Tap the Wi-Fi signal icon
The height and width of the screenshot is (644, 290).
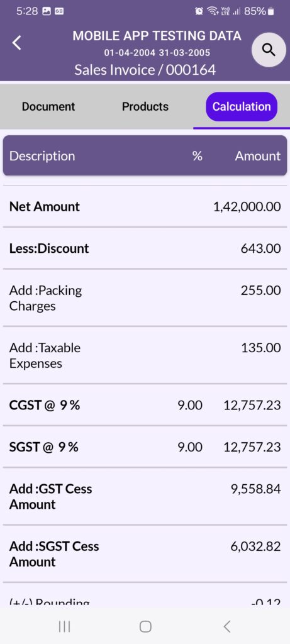click(x=213, y=11)
